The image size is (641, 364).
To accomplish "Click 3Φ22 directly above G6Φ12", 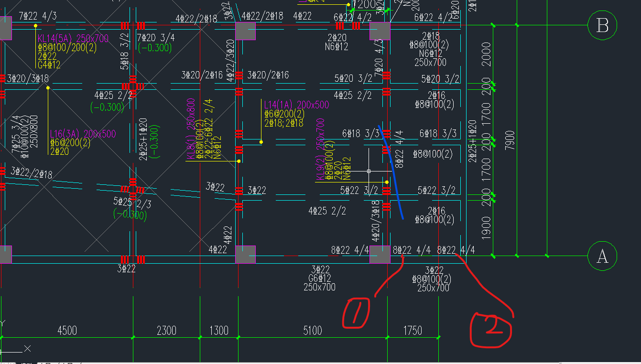I will tap(320, 269).
